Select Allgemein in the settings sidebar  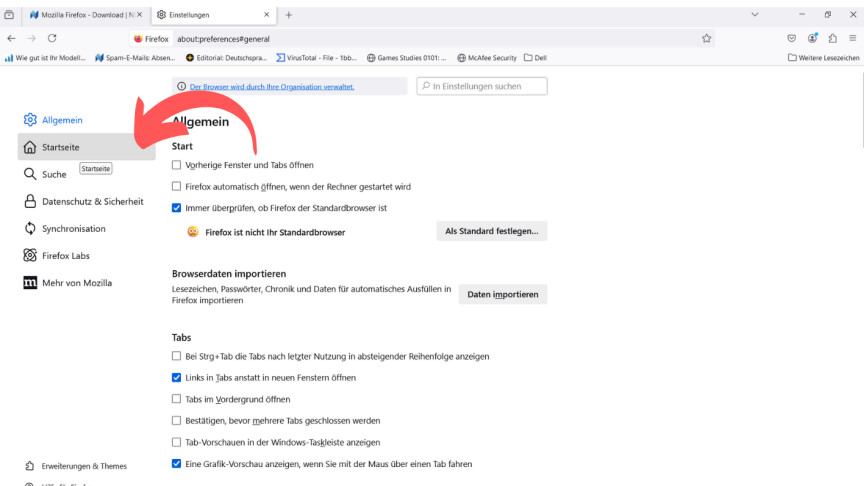[87, 120]
